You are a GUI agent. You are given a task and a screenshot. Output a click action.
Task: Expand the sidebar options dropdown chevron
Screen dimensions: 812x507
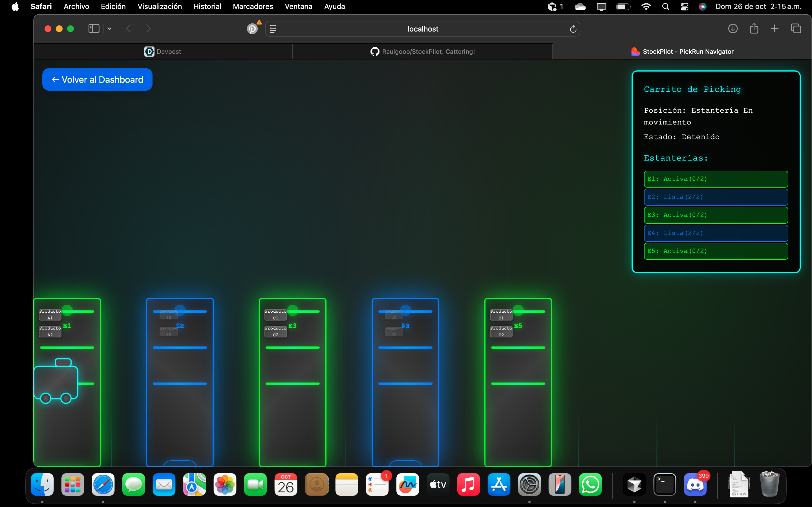[109, 28]
